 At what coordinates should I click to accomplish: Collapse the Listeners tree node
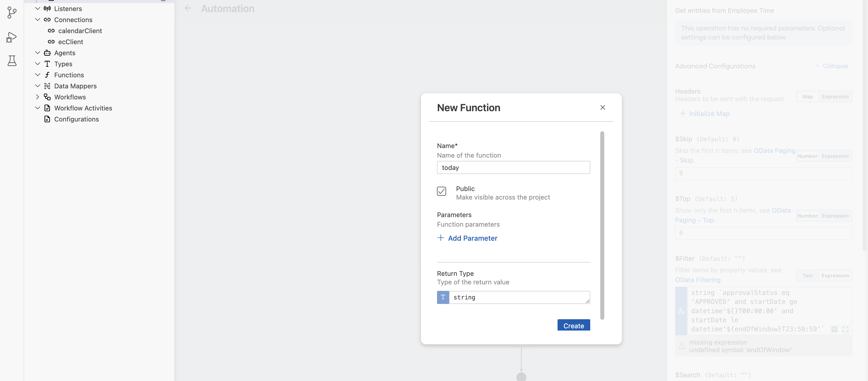click(38, 9)
